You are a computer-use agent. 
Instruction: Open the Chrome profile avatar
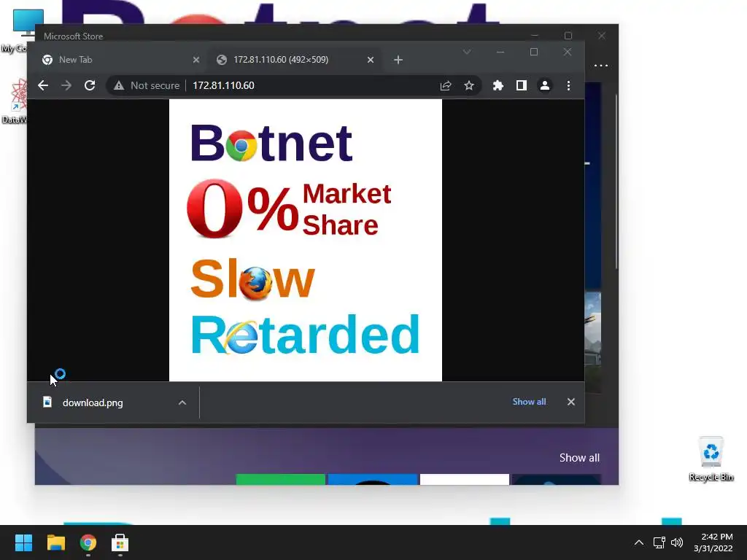pos(544,86)
